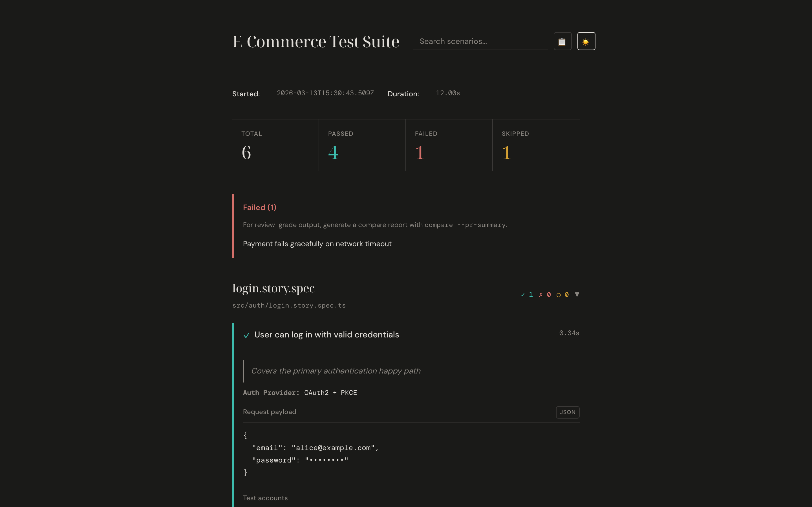Select the Failed summary card
The width and height of the screenshot is (812, 507).
(449, 145)
